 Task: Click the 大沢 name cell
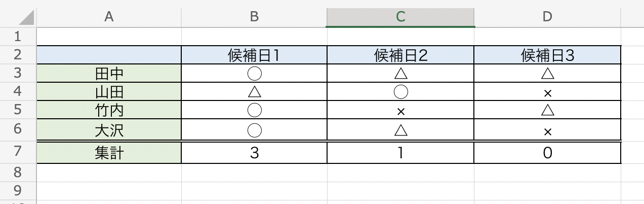click(x=109, y=129)
